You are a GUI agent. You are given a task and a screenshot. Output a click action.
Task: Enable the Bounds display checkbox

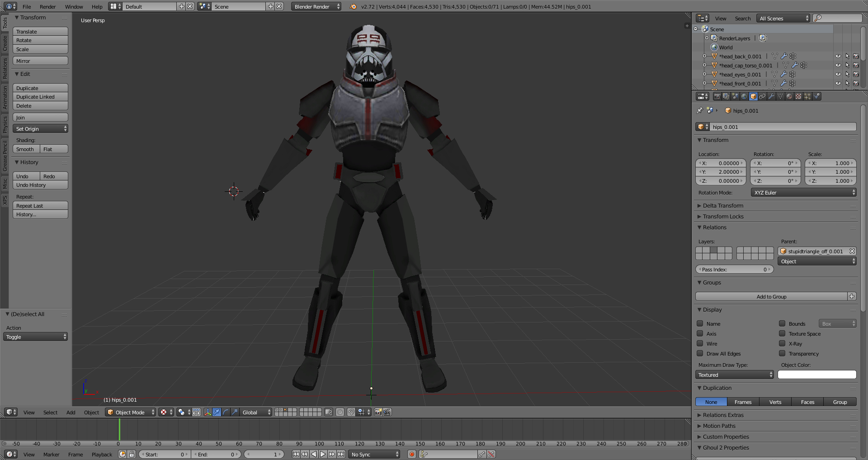pyautogui.click(x=782, y=323)
